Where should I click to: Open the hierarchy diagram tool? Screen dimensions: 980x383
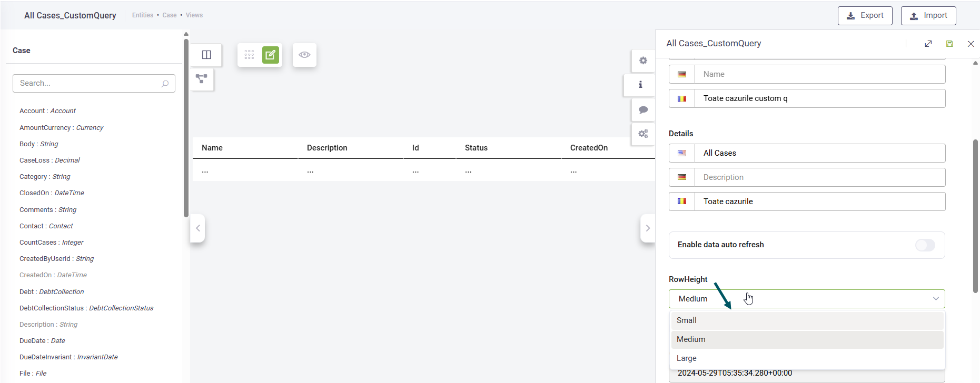(x=201, y=79)
